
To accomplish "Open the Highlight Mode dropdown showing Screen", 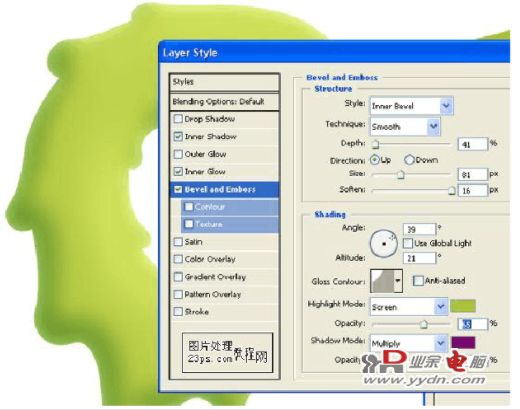I will pos(409,307).
